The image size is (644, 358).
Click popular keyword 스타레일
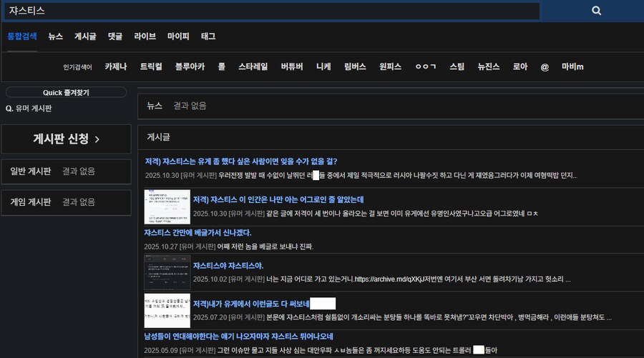[253, 66]
